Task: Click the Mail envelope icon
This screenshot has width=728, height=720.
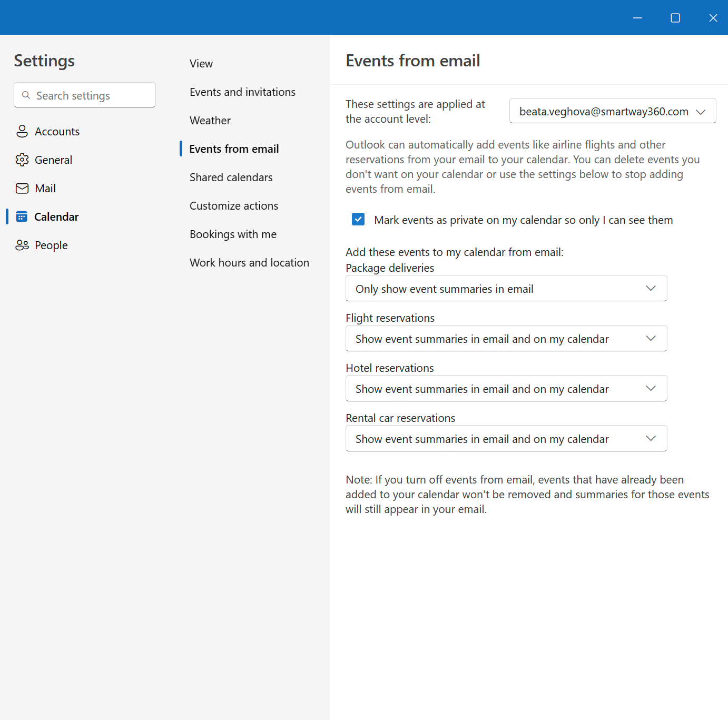Action: coord(22,188)
